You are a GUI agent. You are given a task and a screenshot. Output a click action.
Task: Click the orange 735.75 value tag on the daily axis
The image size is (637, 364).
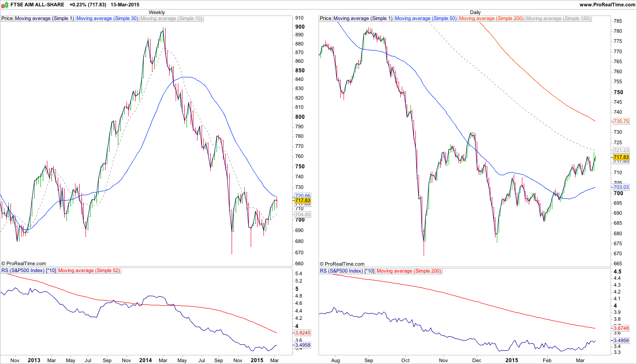click(621, 121)
